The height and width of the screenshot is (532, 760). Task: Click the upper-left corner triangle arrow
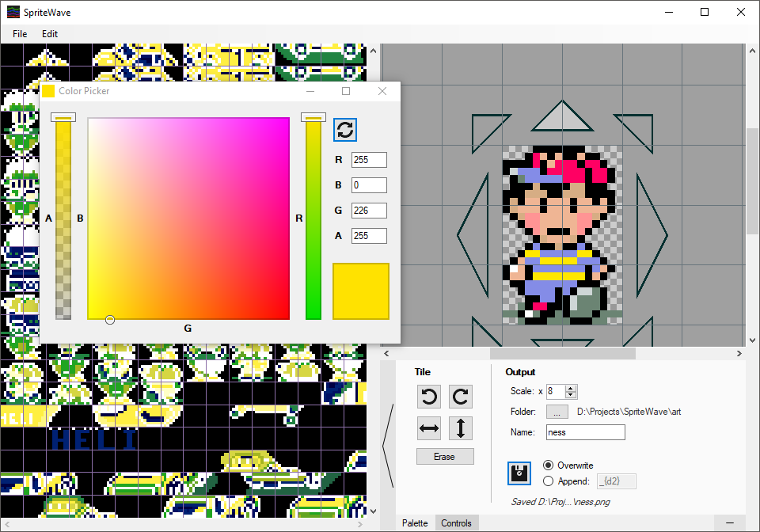(485, 128)
